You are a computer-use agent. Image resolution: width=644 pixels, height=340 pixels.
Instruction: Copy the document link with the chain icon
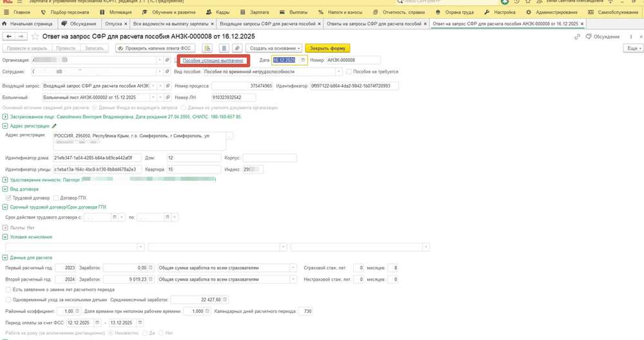[x=577, y=37]
